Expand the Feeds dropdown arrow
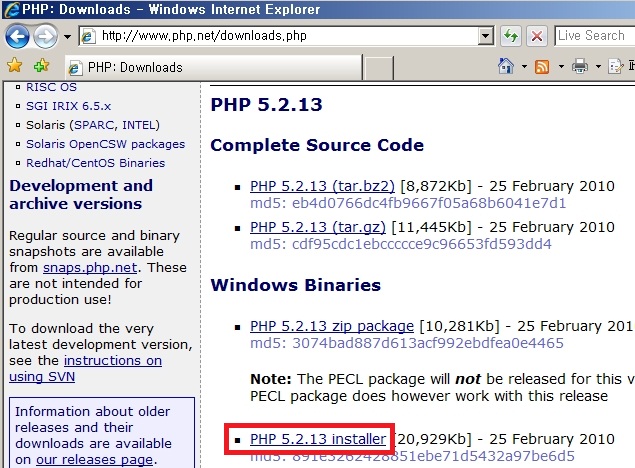The width and height of the screenshot is (635, 468). (561, 66)
